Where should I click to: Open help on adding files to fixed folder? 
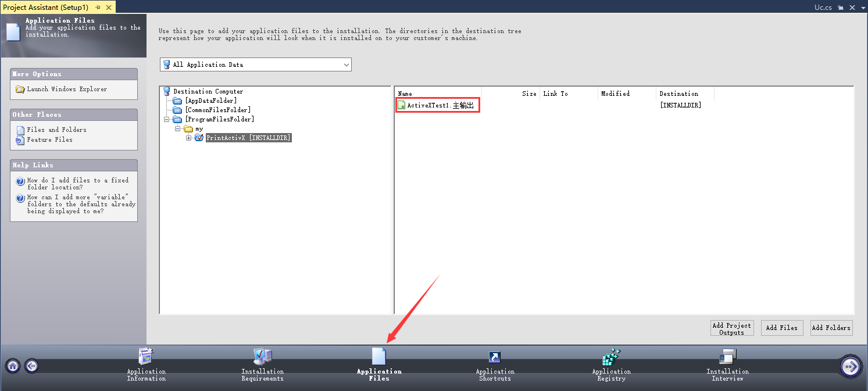(78, 184)
